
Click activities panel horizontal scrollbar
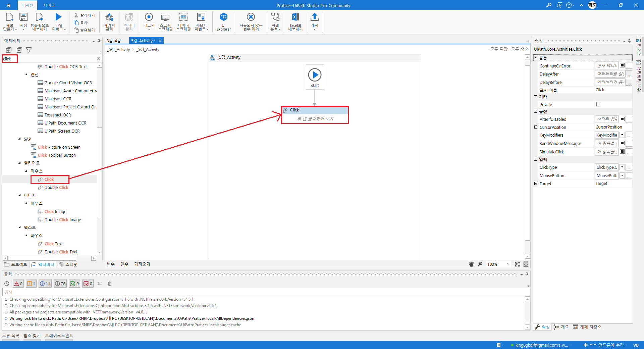[x=42, y=258]
